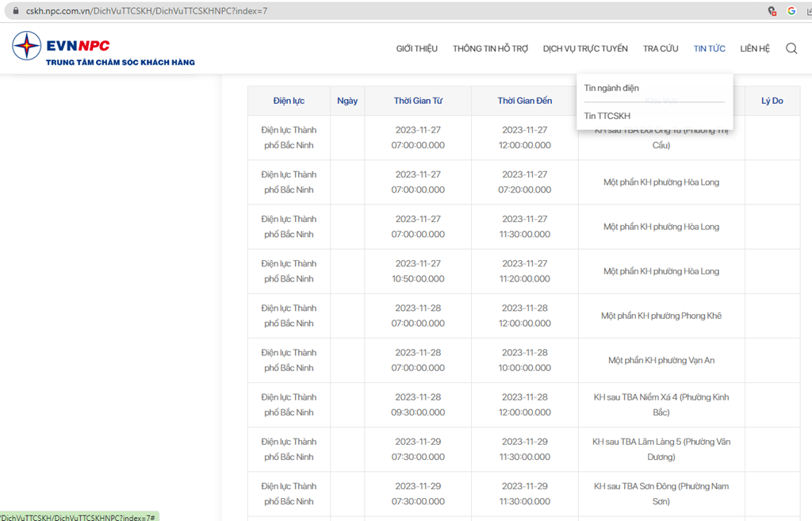Open the site search magnifier icon
This screenshot has width=812, height=521.
791,48
